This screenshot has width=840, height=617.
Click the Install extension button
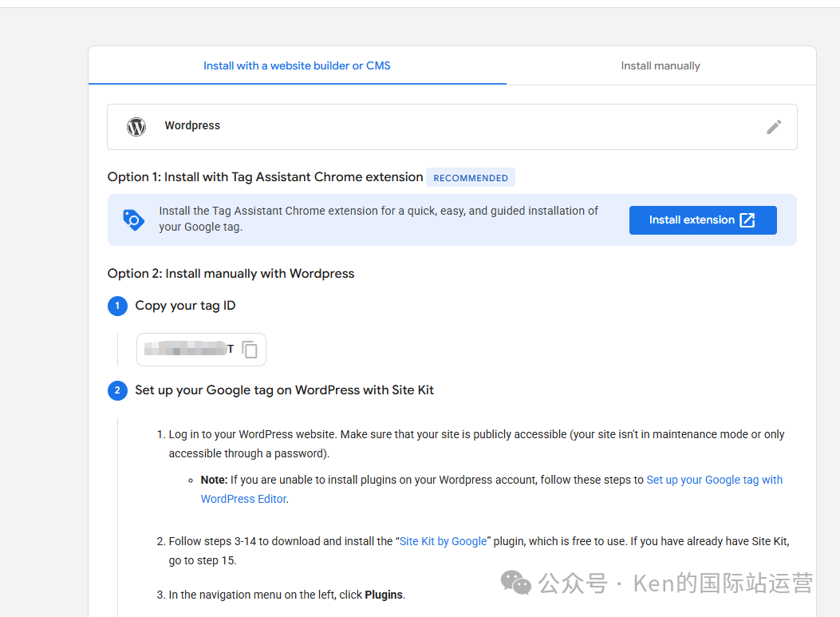[x=702, y=220]
